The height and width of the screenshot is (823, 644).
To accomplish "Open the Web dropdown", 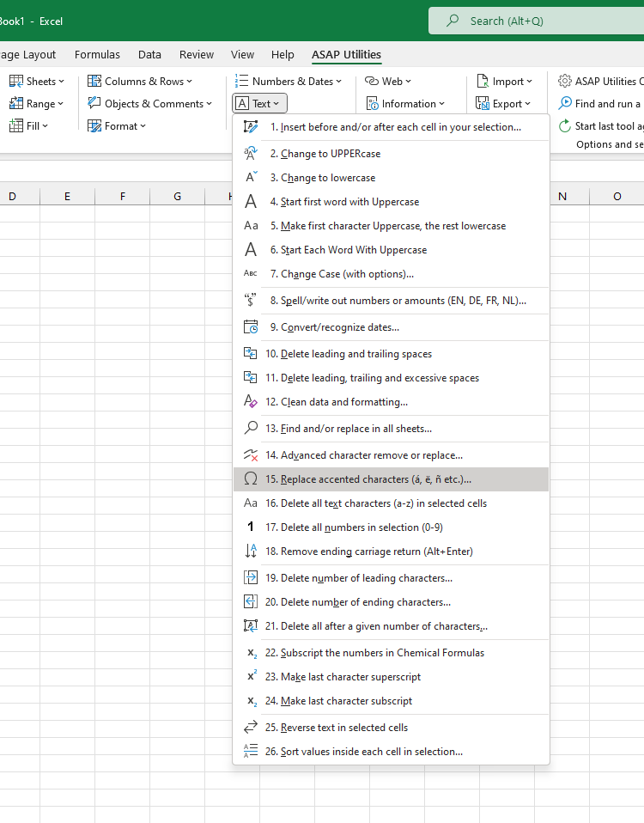I will pos(388,82).
